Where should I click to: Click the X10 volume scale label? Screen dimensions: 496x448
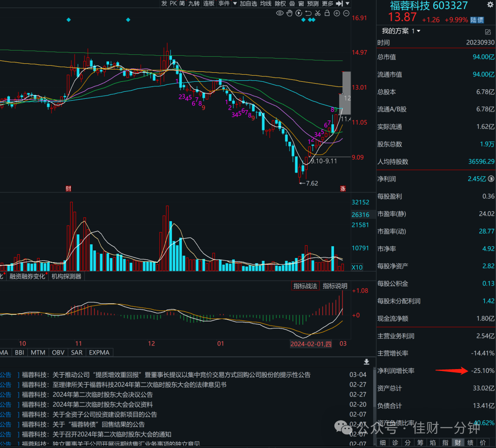[357, 267]
